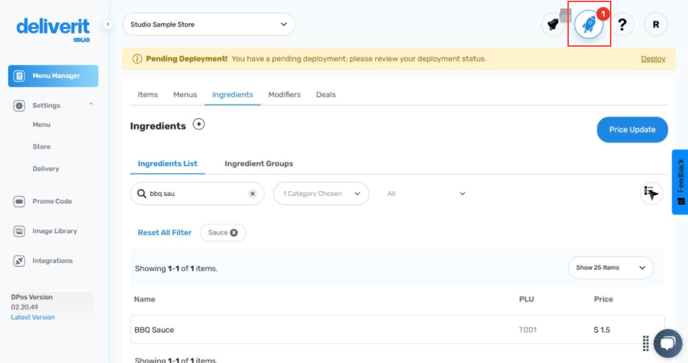Click the search field containing bbq sau

[197, 194]
